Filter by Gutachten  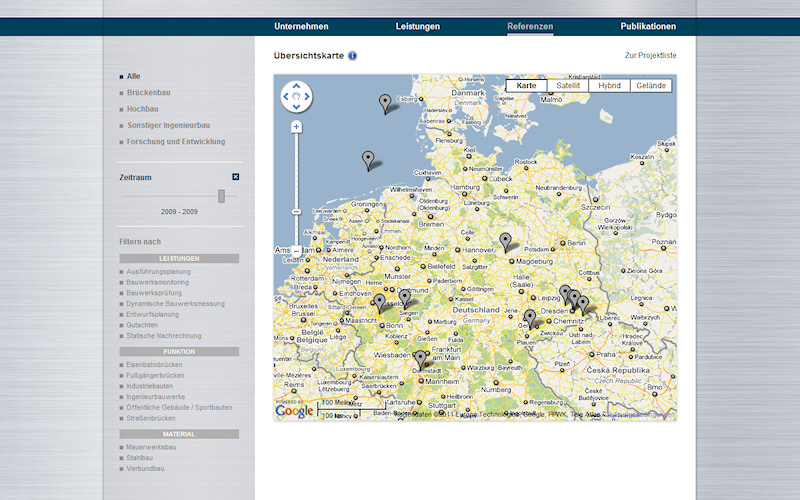pos(142,325)
